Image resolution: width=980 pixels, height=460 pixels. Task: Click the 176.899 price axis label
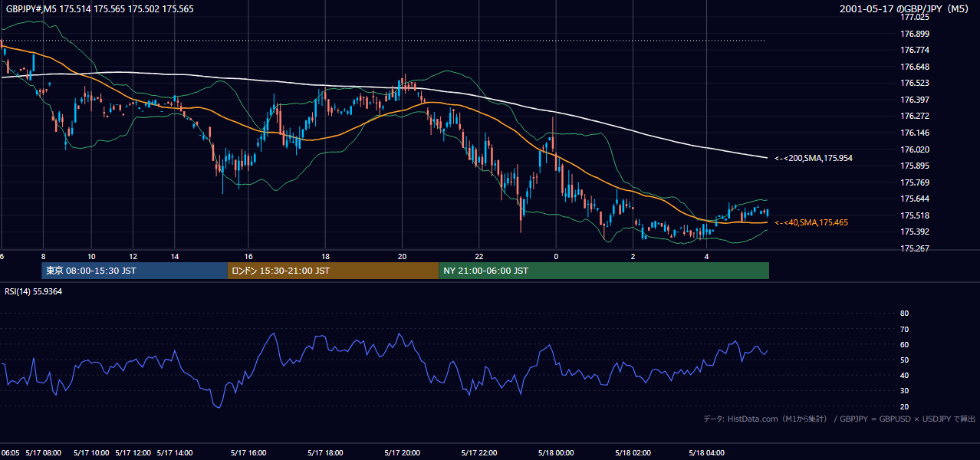[x=916, y=34]
